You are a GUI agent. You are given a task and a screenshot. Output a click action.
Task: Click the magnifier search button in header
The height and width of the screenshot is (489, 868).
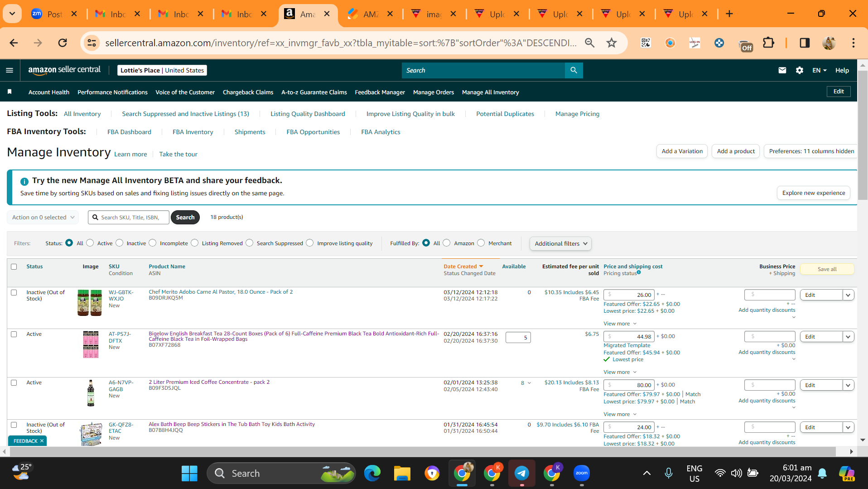[574, 70]
